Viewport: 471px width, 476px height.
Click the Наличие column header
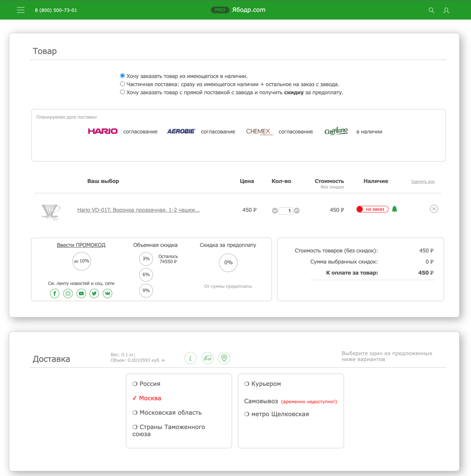tap(376, 181)
